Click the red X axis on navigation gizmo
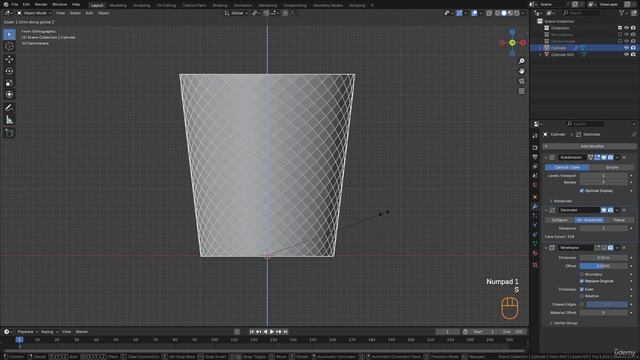Image resolution: width=640 pixels, height=360 pixels. (522, 42)
